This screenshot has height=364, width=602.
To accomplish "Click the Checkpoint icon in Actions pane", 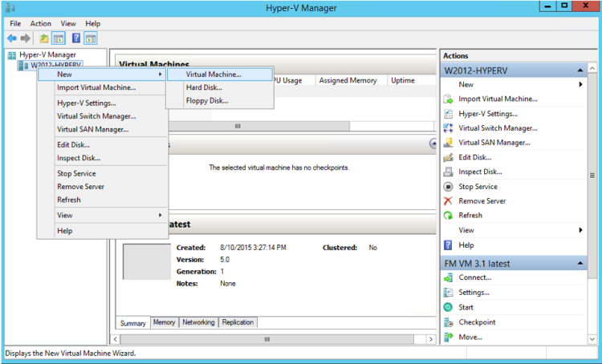I will 448,322.
